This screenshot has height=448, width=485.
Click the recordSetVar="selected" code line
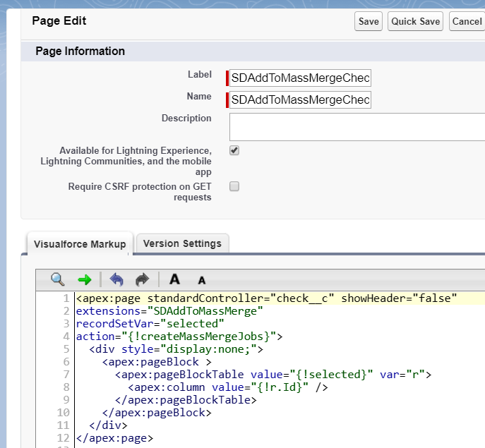click(150, 324)
